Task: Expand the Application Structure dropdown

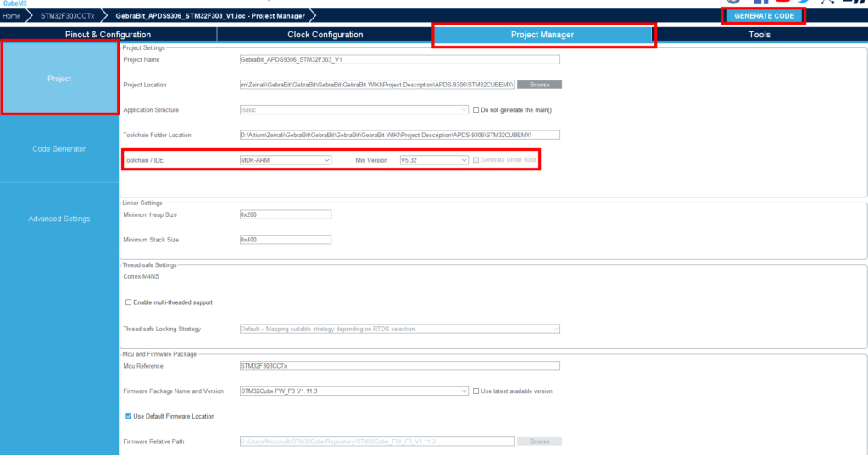Action: point(353,109)
